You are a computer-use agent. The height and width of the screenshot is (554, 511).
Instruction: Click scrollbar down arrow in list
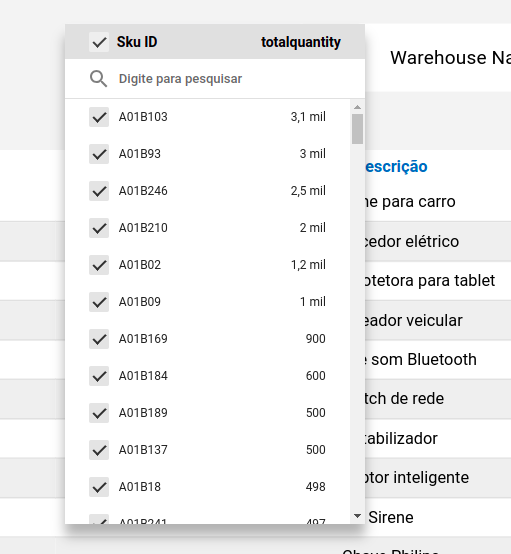357,516
